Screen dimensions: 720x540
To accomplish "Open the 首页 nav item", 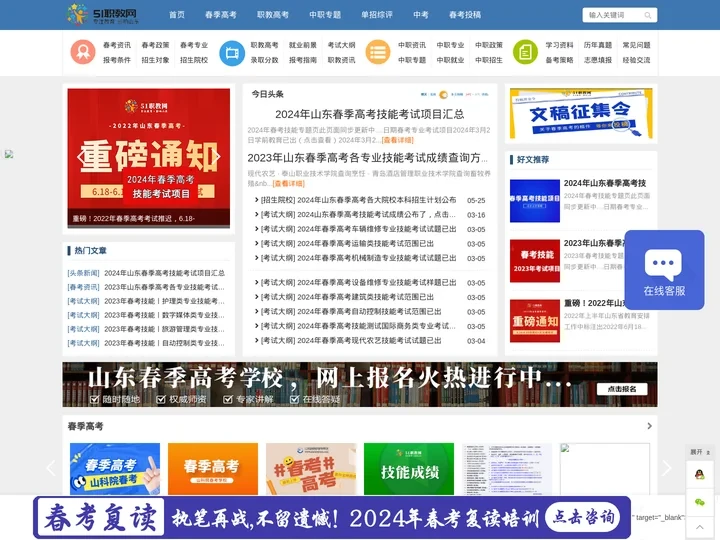I will (x=176, y=15).
